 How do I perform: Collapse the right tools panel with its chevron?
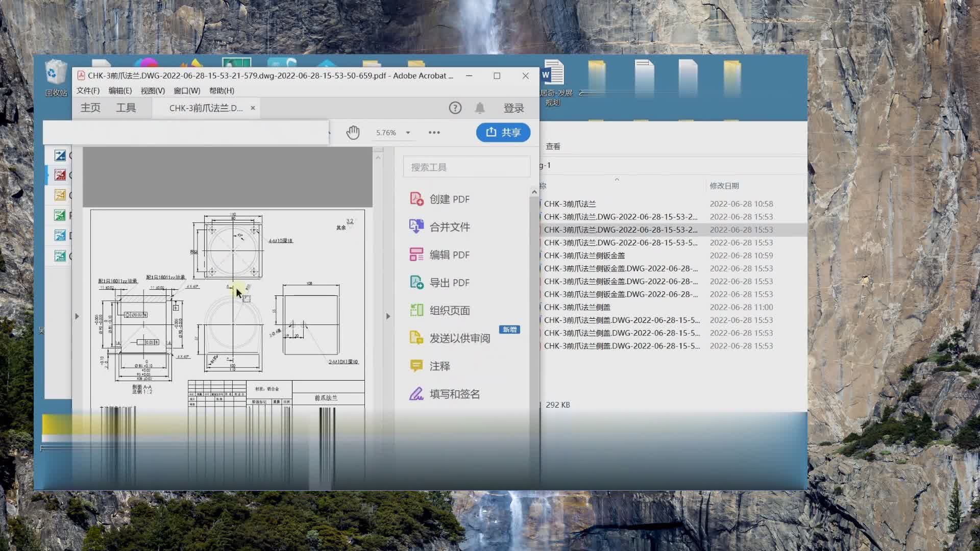click(x=388, y=316)
